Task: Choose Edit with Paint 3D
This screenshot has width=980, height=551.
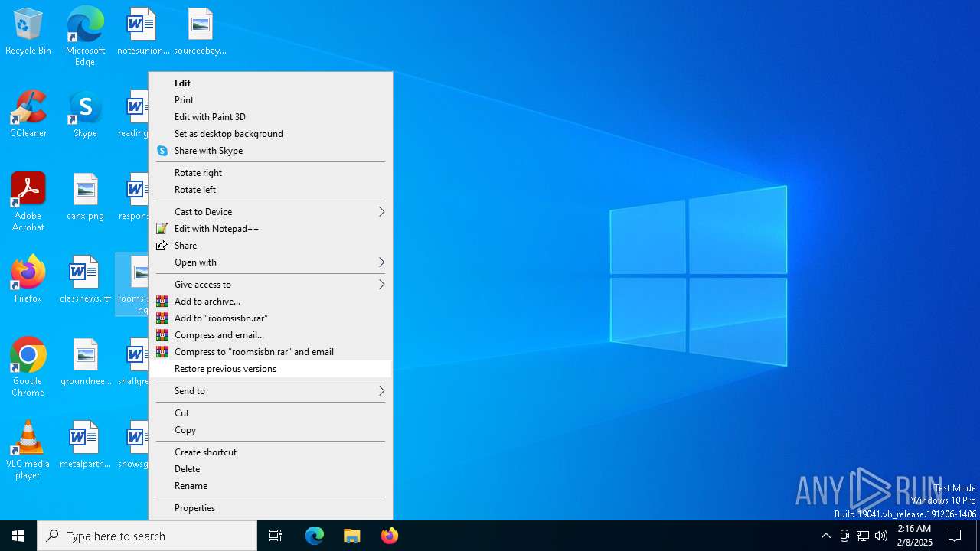Action: [x=270, y=117]
